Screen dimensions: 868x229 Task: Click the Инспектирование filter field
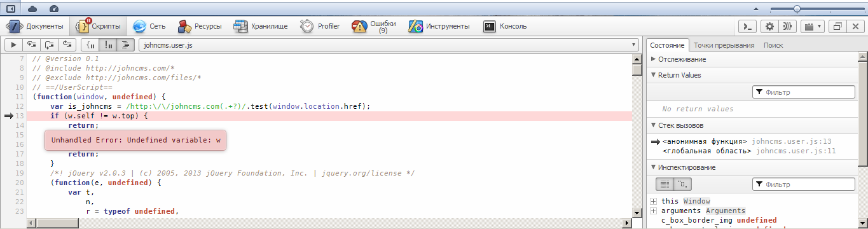804,184
